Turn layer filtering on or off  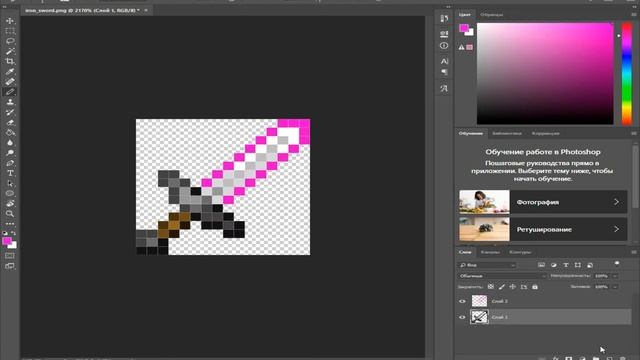pyautogui.click(x=617, y=264)
